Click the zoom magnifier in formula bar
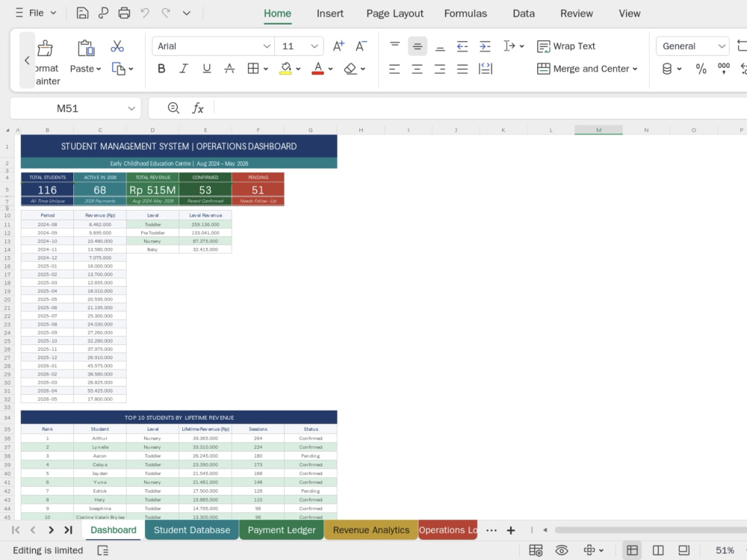 coord(173,108)
